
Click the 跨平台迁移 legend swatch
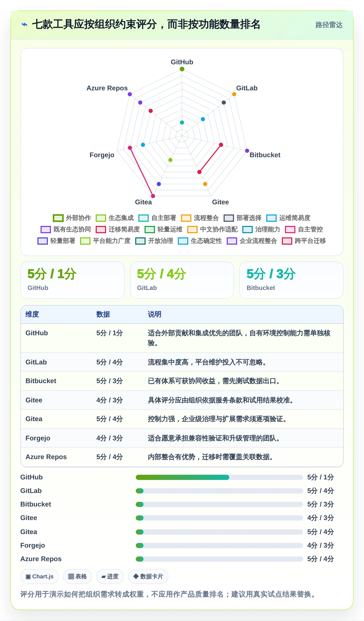pos(287,241)
